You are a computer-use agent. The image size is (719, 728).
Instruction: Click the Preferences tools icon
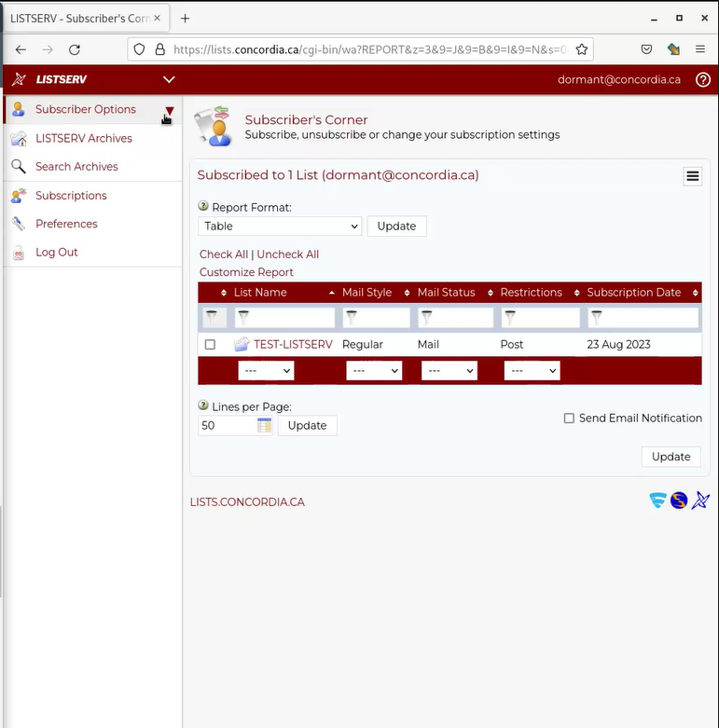tap(19, 224)
